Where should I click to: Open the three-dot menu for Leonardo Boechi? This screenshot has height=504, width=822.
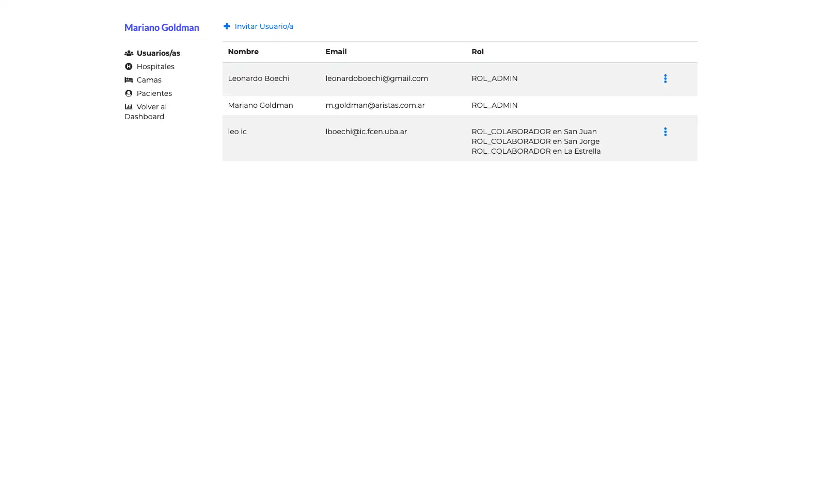coord(665,79)
